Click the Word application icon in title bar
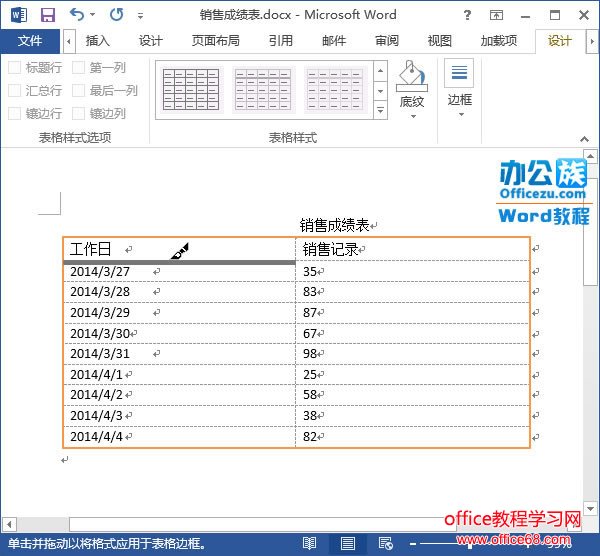 [x=19, y=15]
